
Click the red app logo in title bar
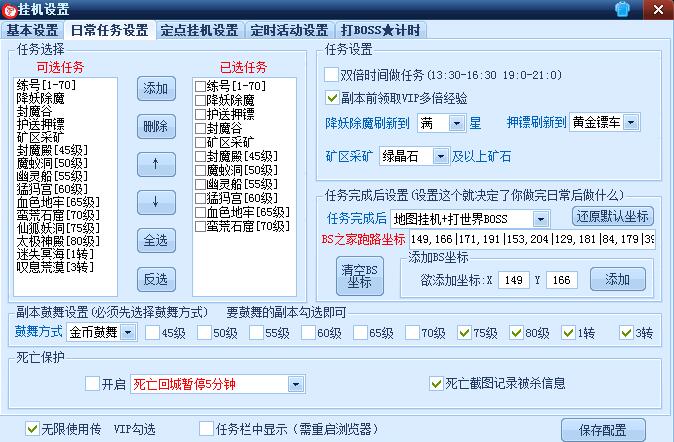point(9,10)
